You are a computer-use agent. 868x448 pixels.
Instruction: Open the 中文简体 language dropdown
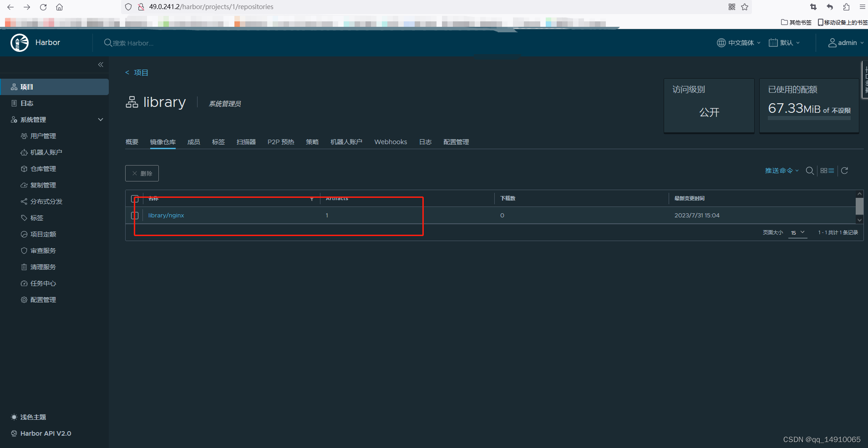coord(739,43)
